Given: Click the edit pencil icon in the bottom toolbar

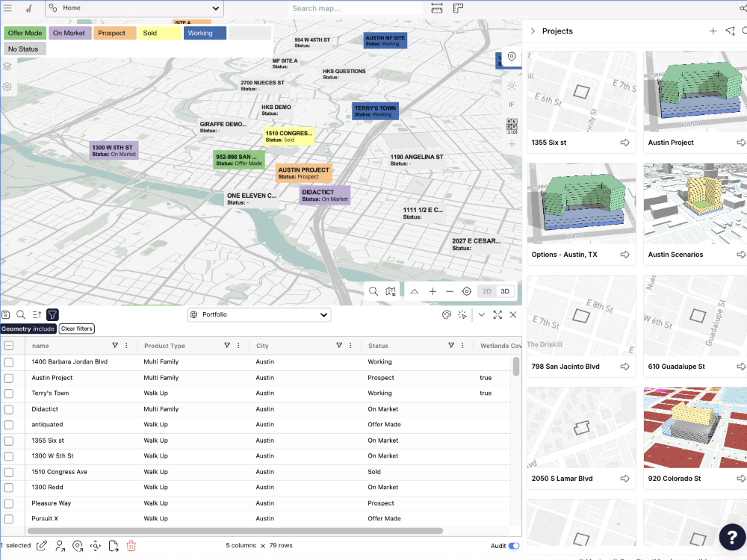Looking at the screenshot, I should click(41, 545).
